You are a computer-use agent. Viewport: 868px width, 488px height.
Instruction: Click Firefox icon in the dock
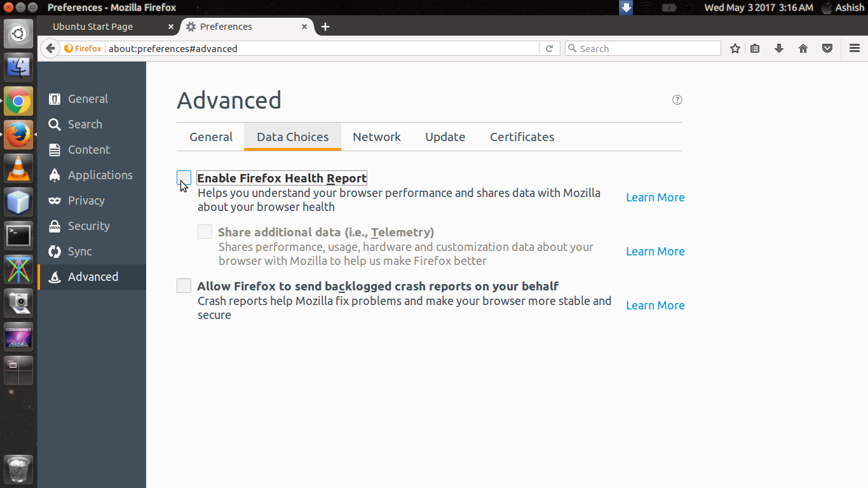[x=18, y=135]
